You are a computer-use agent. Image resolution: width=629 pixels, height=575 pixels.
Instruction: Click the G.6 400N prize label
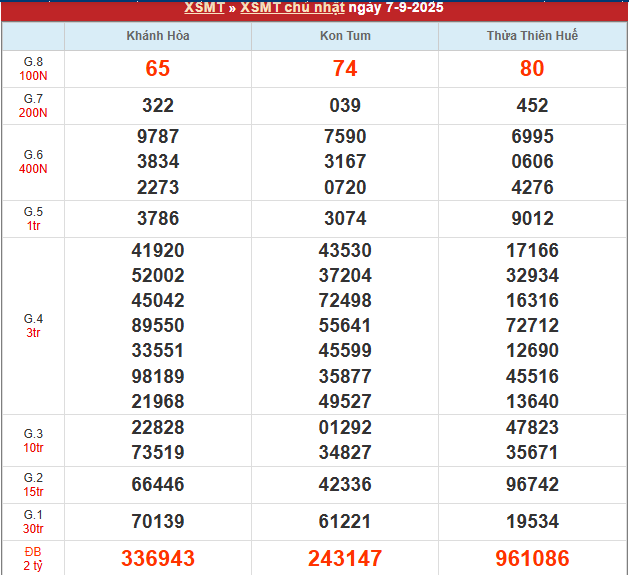point(33,162)
